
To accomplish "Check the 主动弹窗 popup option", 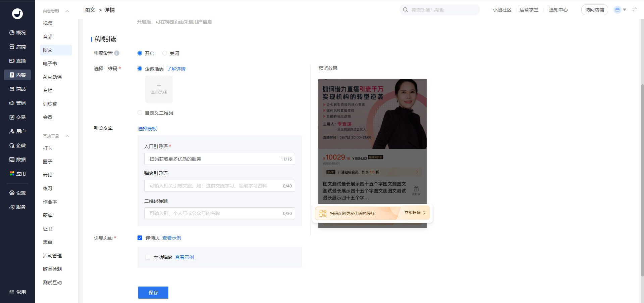I will tap(148, 257).
